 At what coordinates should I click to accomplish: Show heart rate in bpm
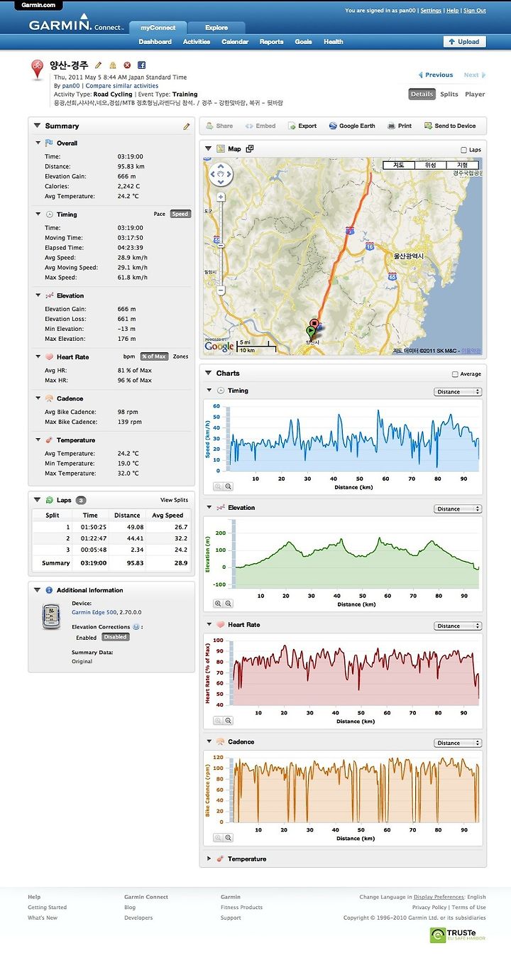(x=128, y=356)
